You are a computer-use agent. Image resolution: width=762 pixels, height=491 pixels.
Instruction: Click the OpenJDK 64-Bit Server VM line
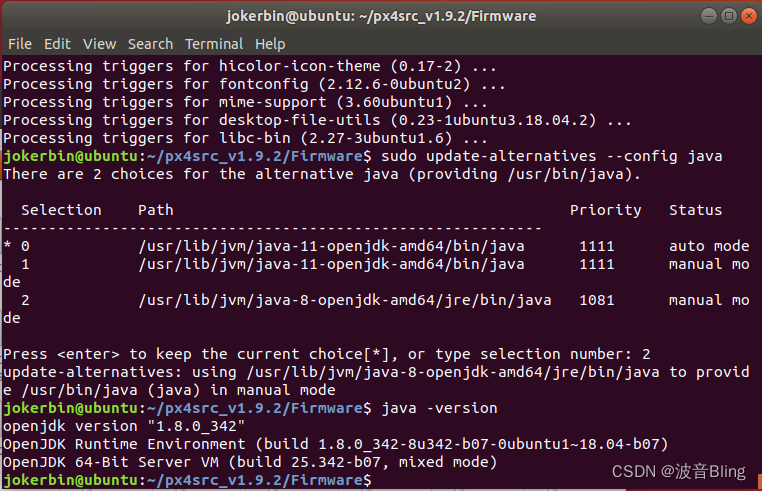point(250,462)
